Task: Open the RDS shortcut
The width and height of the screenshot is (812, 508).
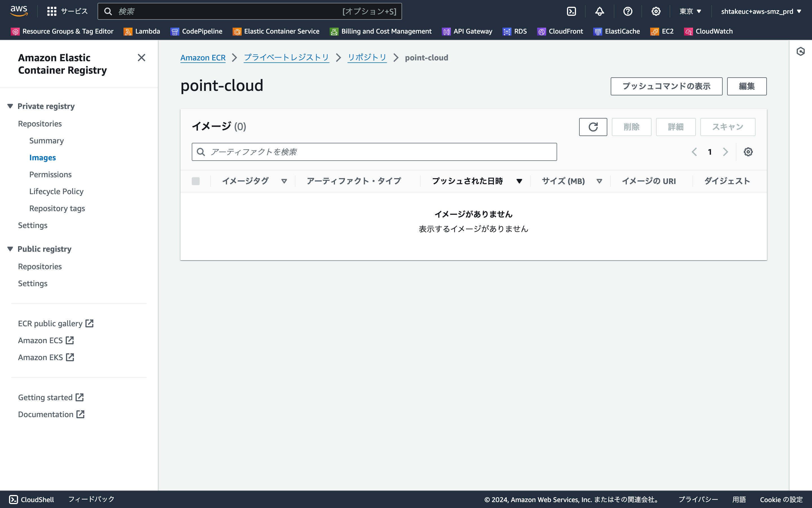Action: [515, 31]
